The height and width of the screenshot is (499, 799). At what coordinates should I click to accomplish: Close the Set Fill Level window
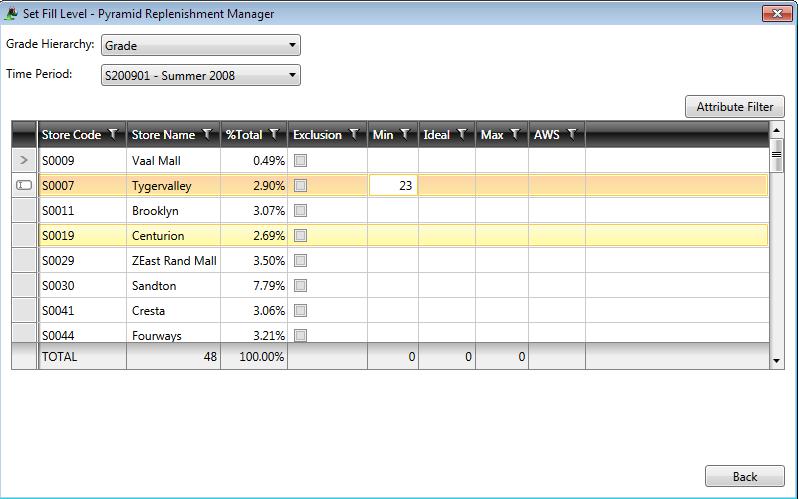777,14
